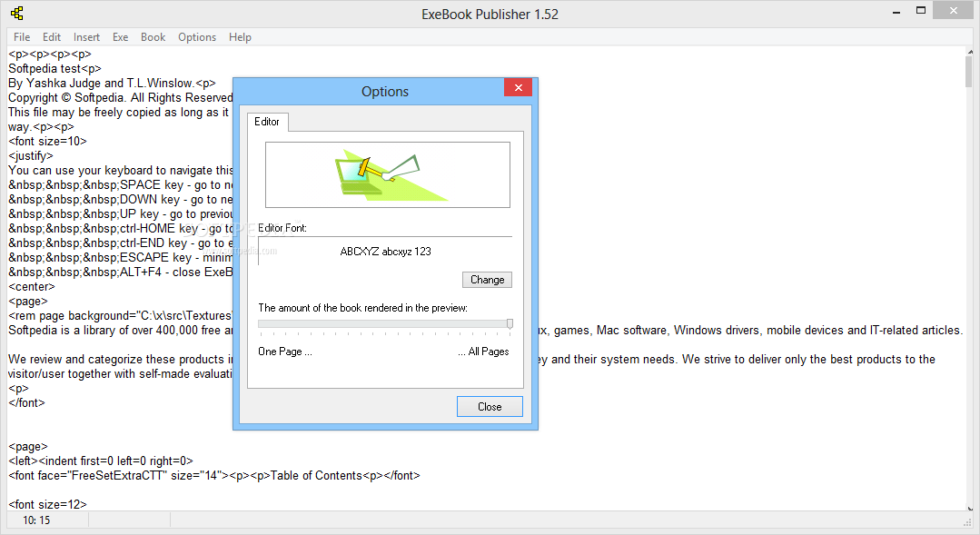This screenshot has height=535, width=980.
Task: Click the vertical scrollbar thumb
Action: coord(969,72)
